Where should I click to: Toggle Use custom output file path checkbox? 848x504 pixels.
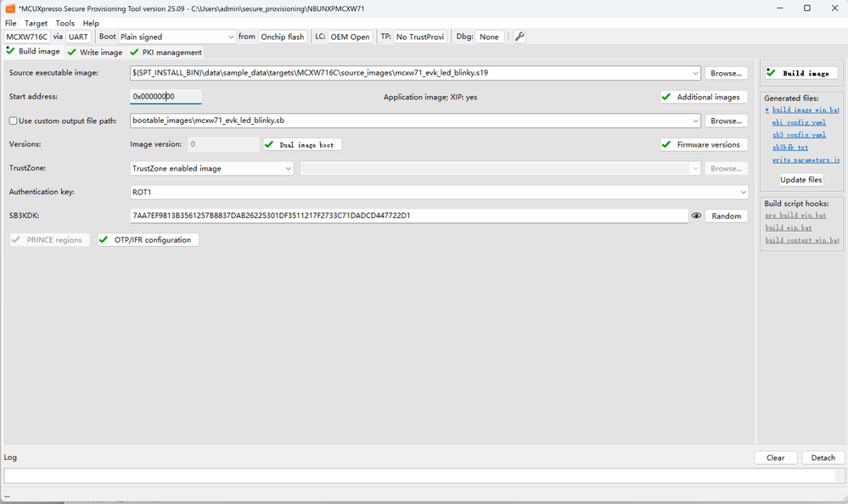[x=13, y=121]
